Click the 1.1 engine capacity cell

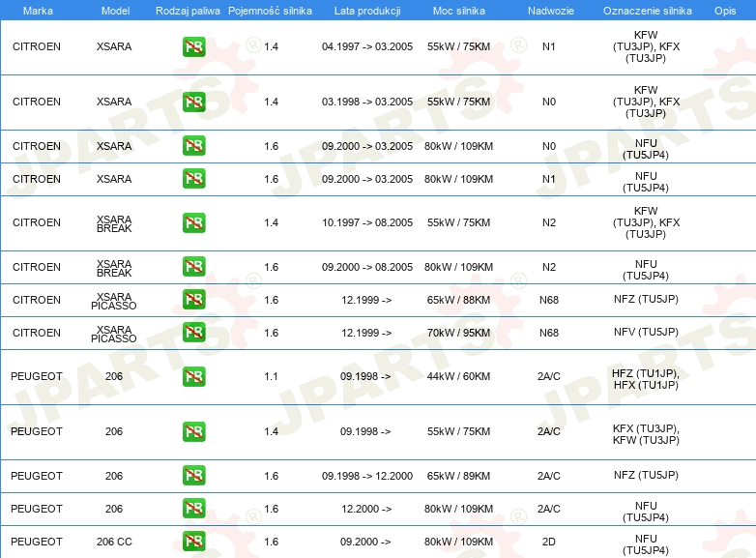(x=271, y=376)
